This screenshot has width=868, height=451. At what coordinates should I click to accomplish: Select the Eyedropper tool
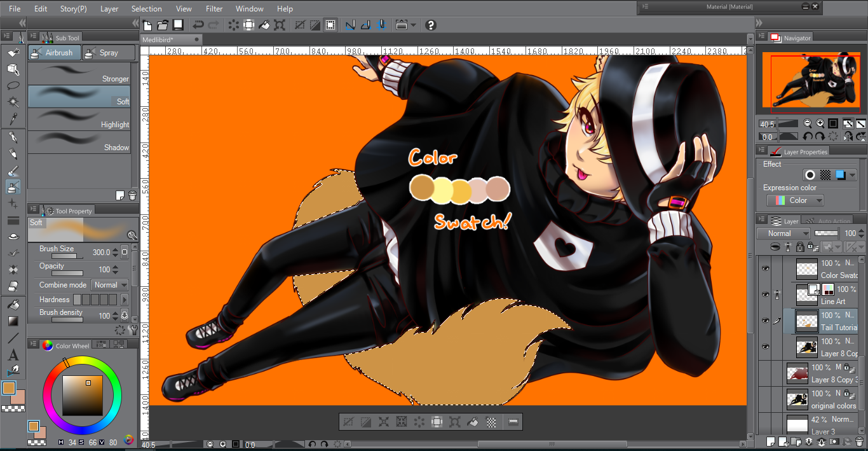[x=13, y=118]
